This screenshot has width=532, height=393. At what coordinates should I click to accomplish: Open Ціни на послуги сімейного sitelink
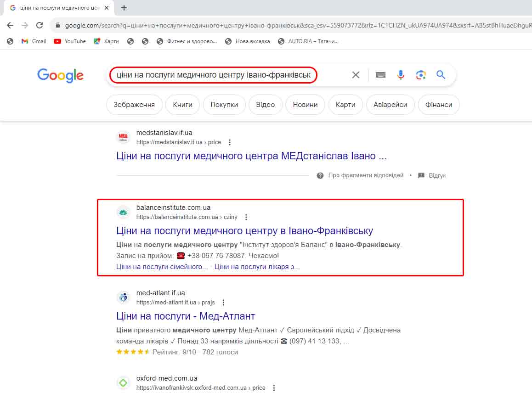pos(162,267)
